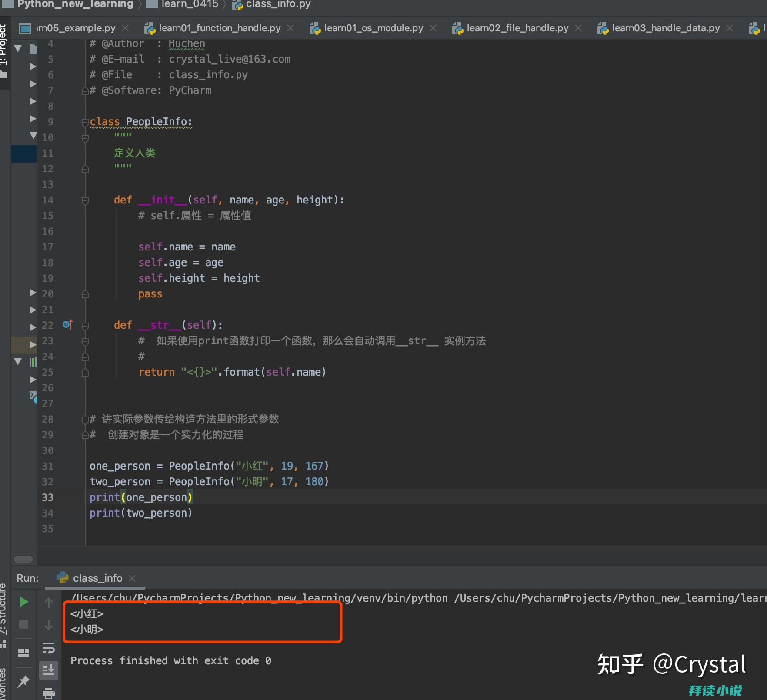Click the class PeopleInfo: declaration

[x=141, y=122]
